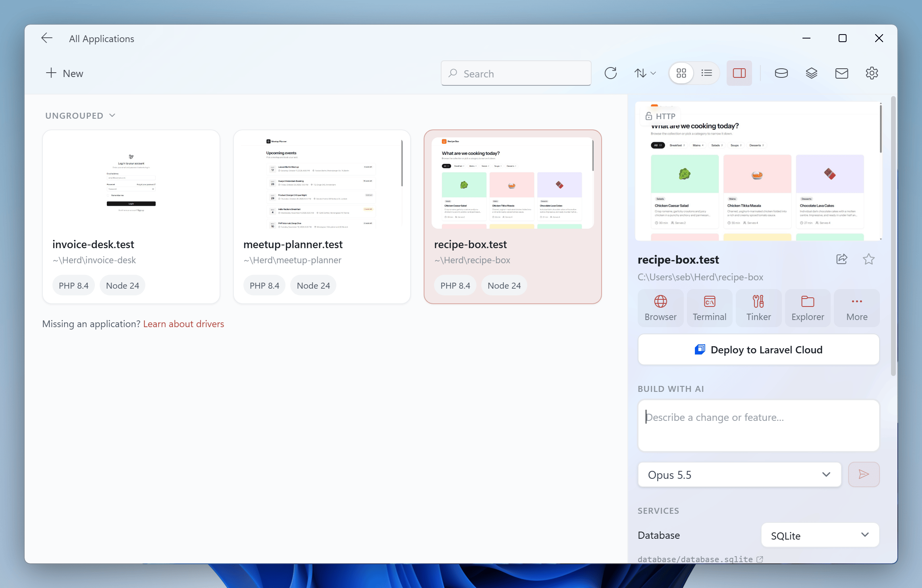Click the SERVICES heading
922x588 pixels.
[658, 511]
